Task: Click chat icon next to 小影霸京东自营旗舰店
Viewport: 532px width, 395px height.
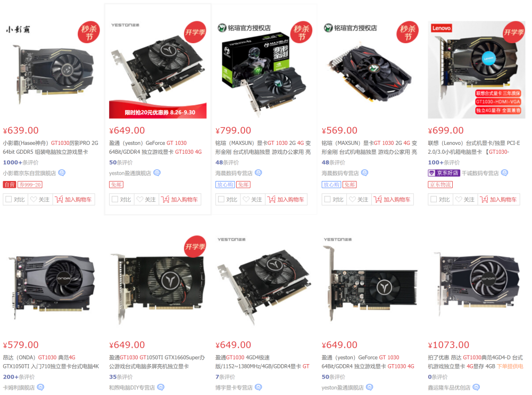Action: coord(62,173)
